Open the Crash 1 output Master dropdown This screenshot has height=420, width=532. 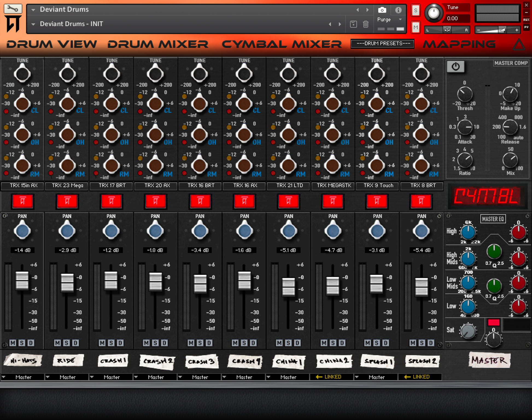coord(111,377)
